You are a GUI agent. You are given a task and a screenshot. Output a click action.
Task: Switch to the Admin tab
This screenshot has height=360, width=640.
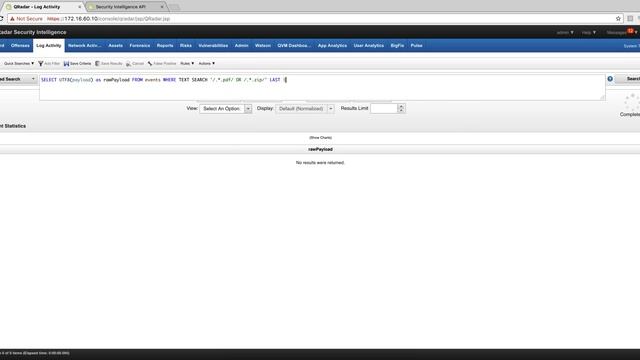(242, 46)
